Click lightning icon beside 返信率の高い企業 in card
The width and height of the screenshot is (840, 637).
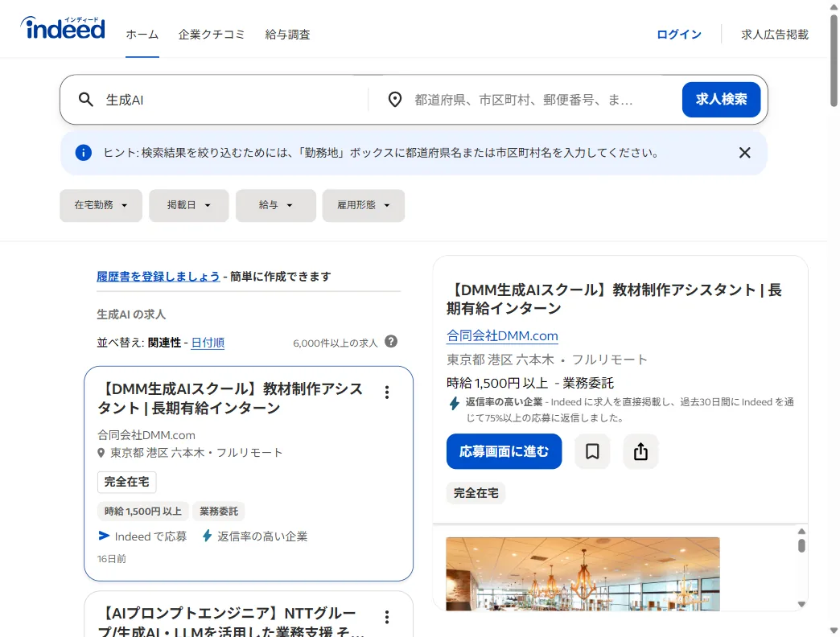(x=208, y=536)
